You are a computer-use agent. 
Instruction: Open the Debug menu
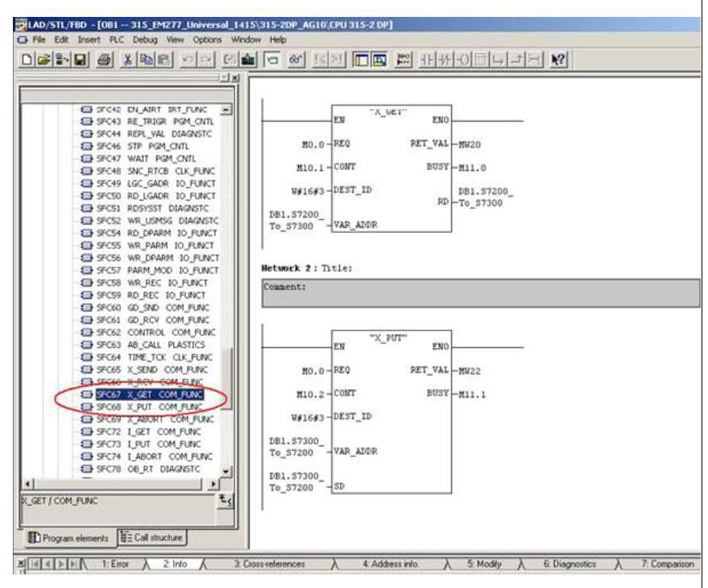coord(145,39)
